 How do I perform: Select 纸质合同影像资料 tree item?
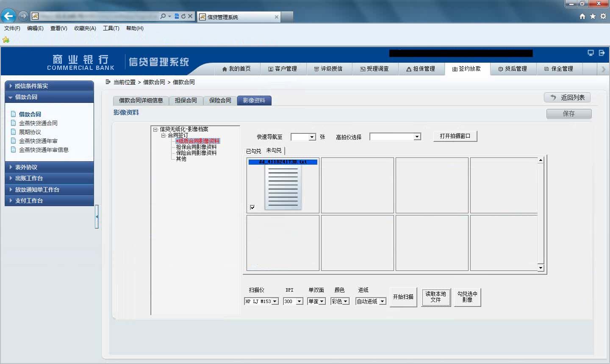click(198, 141)
